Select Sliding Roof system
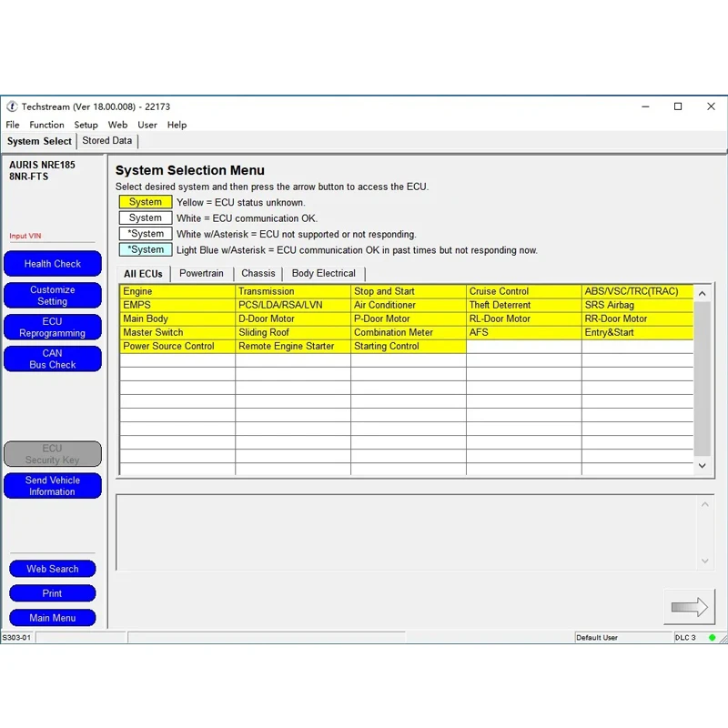The image size is (728, 728). click(293, 332)
